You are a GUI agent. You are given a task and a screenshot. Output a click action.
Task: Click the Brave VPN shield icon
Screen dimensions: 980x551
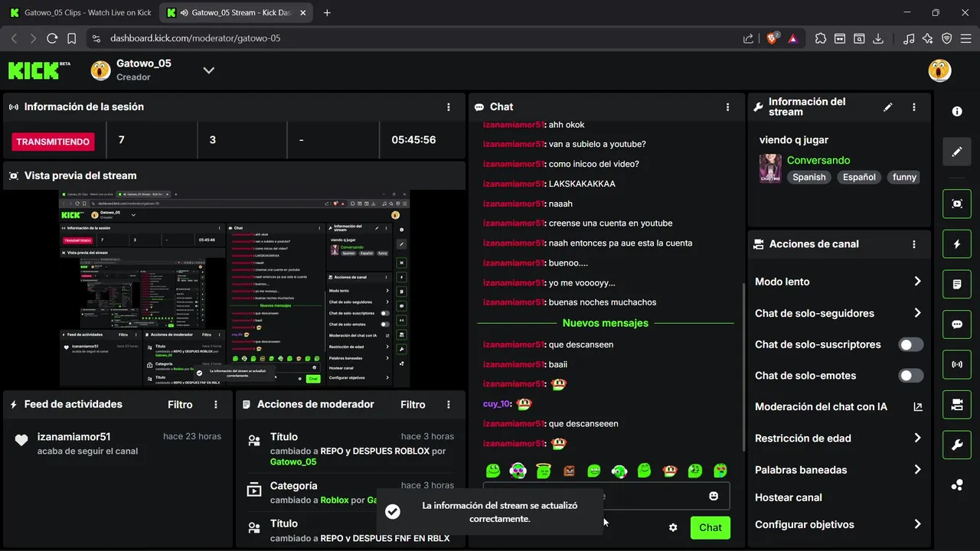[947, 38]
